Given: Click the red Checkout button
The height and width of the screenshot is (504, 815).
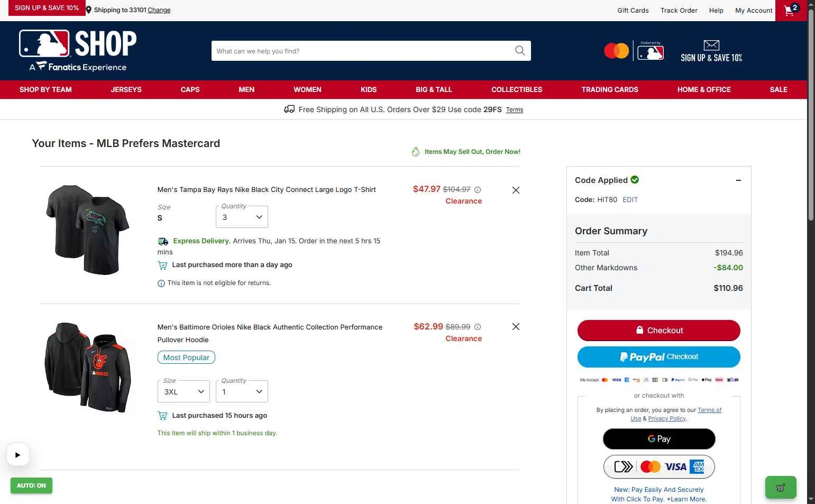Looking at the screenshot, I should coord(659,331).
